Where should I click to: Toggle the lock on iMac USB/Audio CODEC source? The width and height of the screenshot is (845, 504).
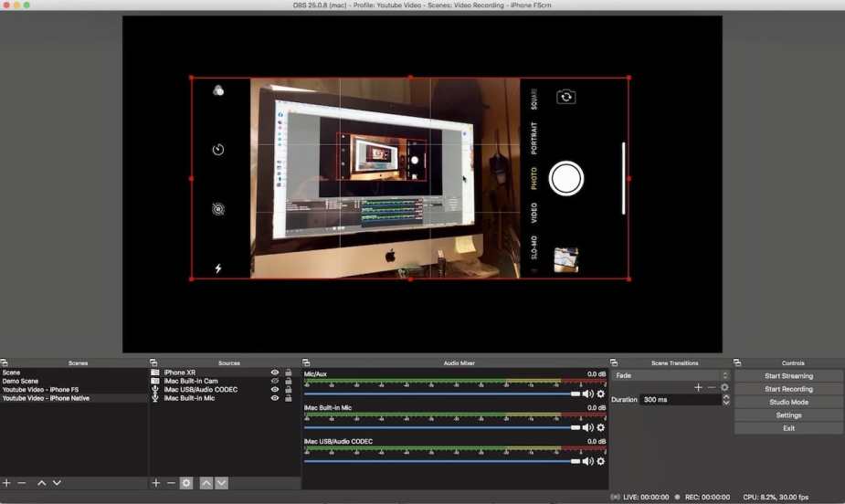pos(289,390)
